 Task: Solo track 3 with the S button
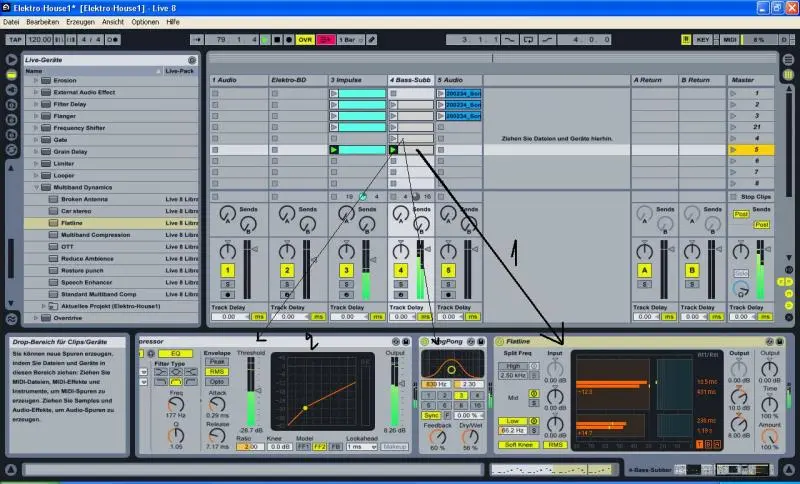pos(346,285)
